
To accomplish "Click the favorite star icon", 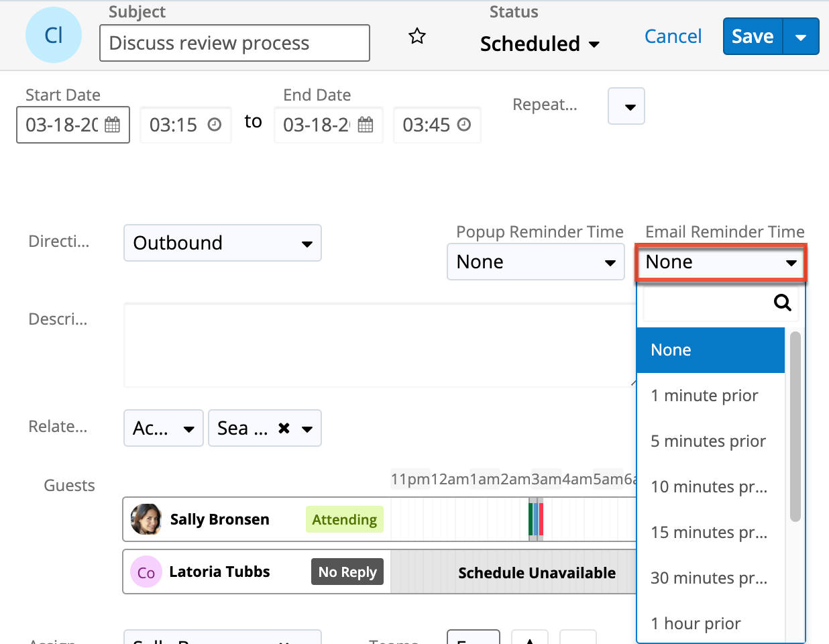I will click(417, 36).
